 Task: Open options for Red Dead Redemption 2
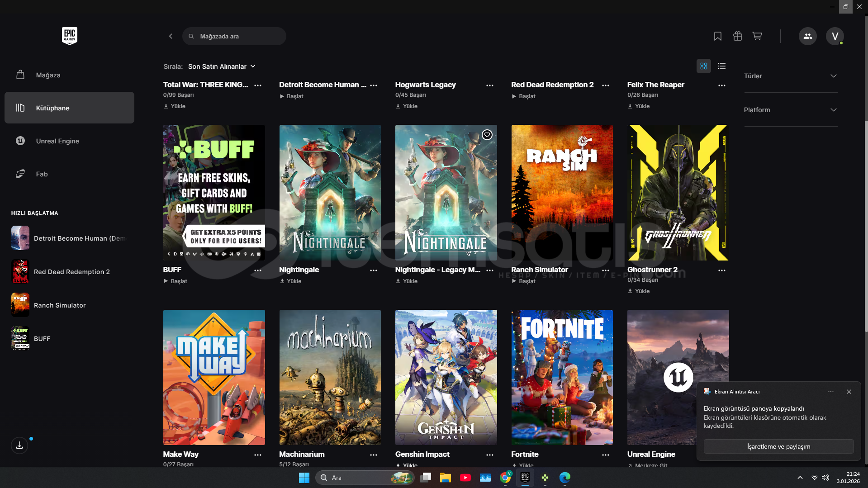(x=606, y=85)
